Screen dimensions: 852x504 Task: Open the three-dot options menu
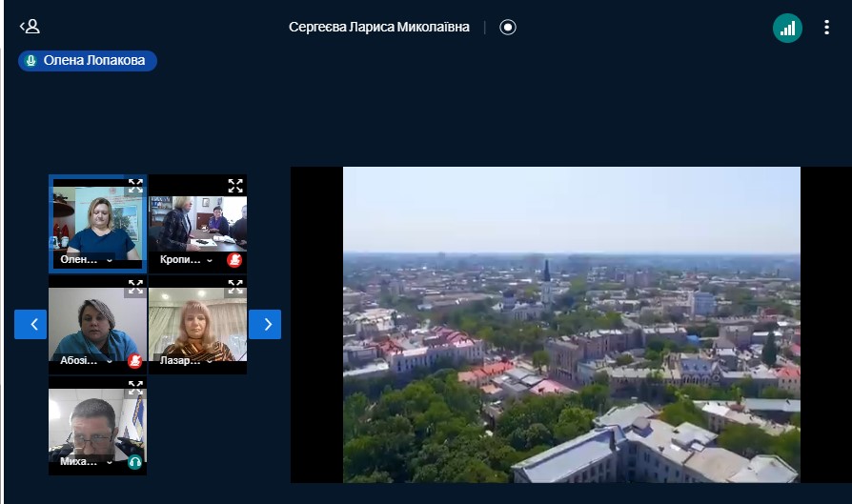[826, 28]
